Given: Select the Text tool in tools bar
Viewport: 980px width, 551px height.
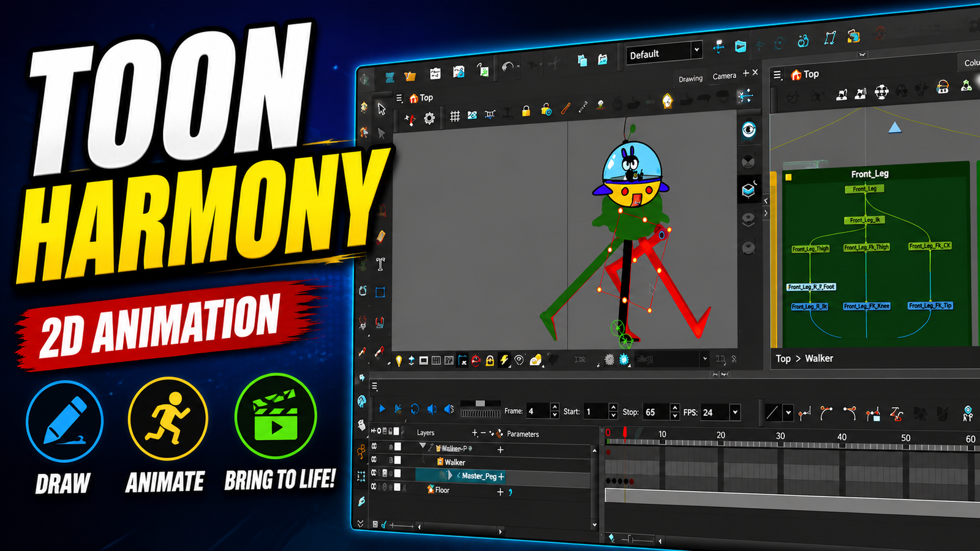Looking at the screenshot, I should click(x=380, y=264).
